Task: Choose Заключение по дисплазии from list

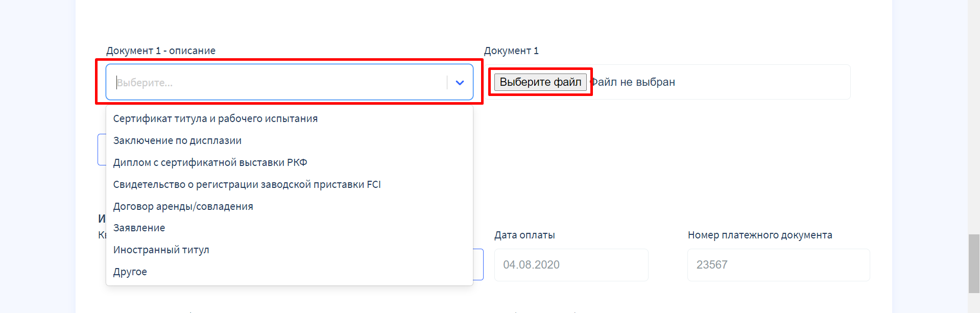Action: (177, 140)
